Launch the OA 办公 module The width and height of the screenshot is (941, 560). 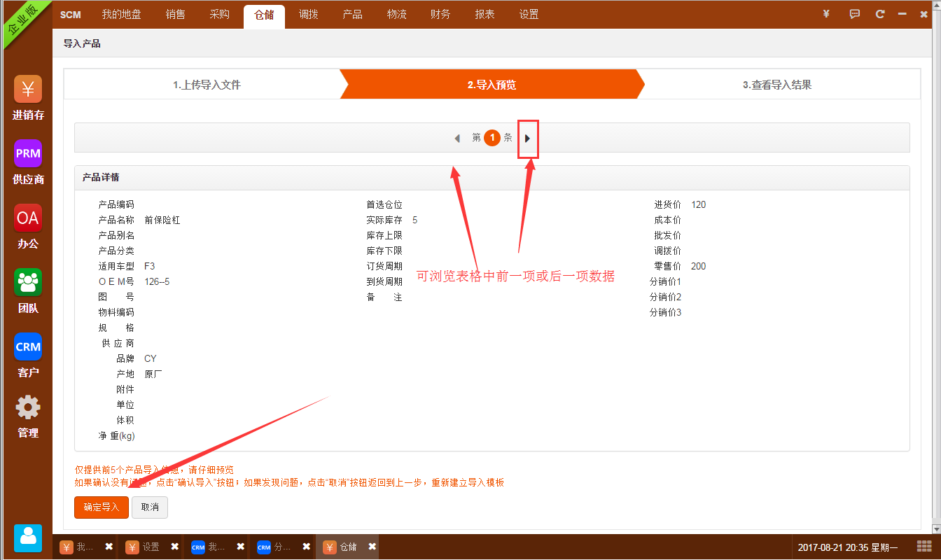tap(28, 218)
